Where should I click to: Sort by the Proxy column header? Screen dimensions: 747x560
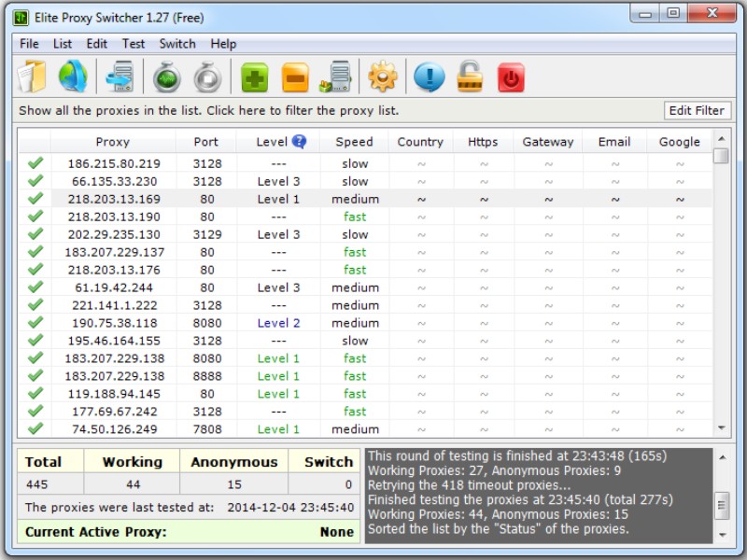point(113,142)
